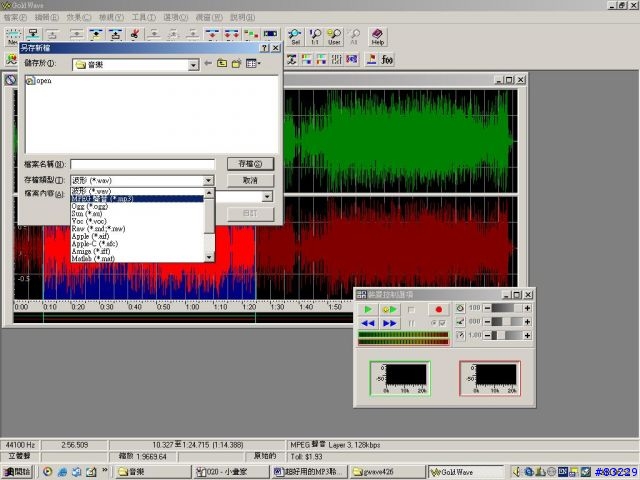Click the blue Rewind button

click(x=368, y=323)
